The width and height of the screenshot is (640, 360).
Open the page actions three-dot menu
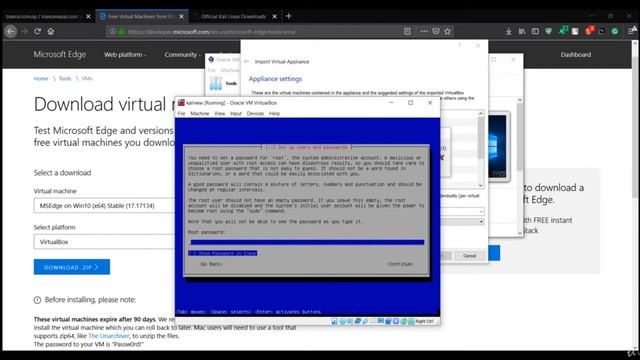pyautogui.click(x=424, y=31)
